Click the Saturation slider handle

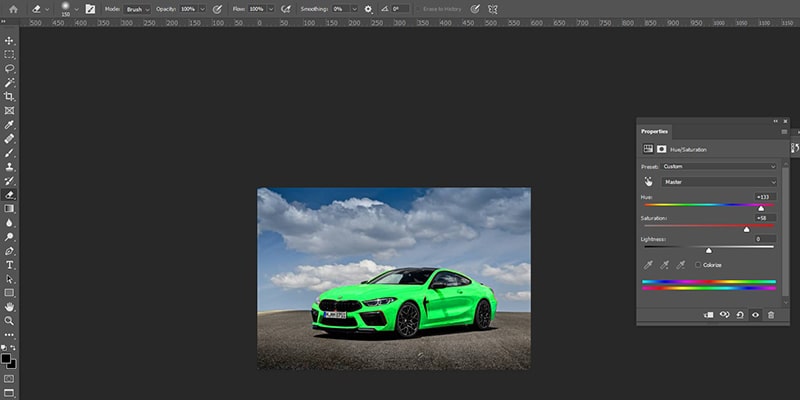(746, 230)
